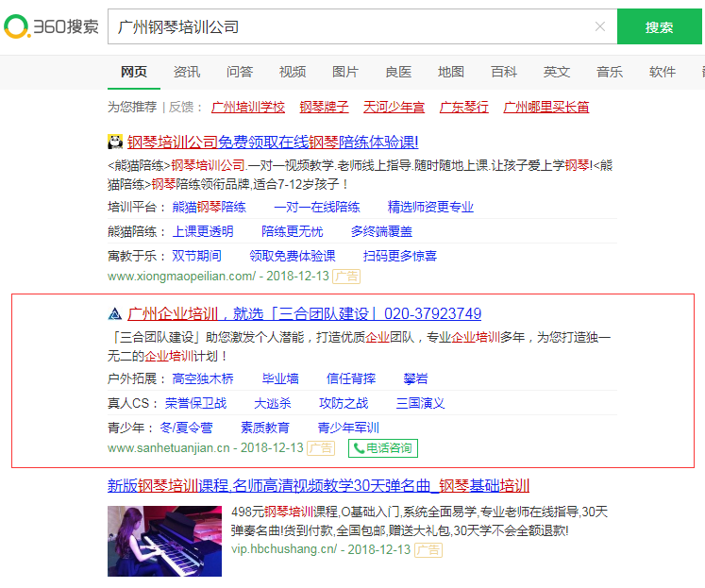
Task: Click the triangle logo beside 广州企业培训 result
Action: (x=115, y=314)
